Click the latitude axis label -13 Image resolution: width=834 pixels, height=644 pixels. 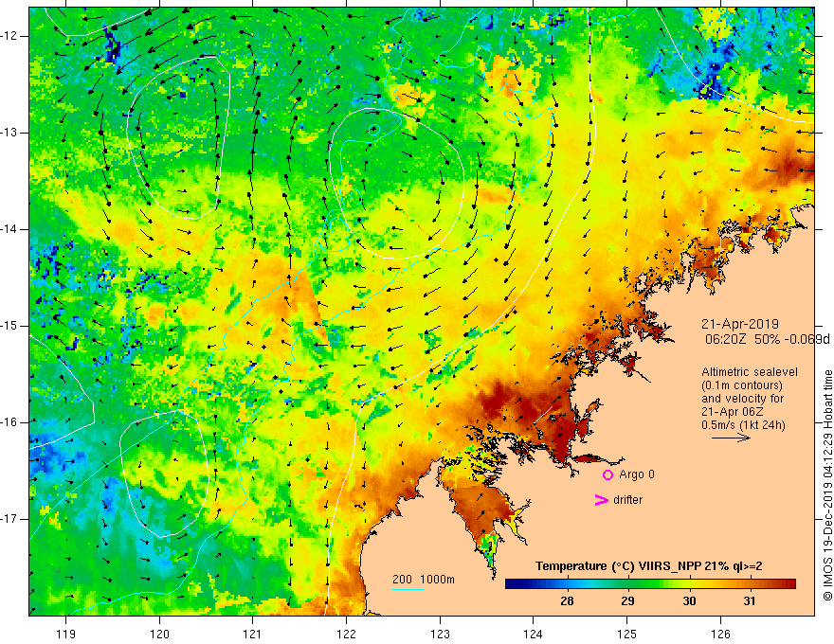click(9, 133)
